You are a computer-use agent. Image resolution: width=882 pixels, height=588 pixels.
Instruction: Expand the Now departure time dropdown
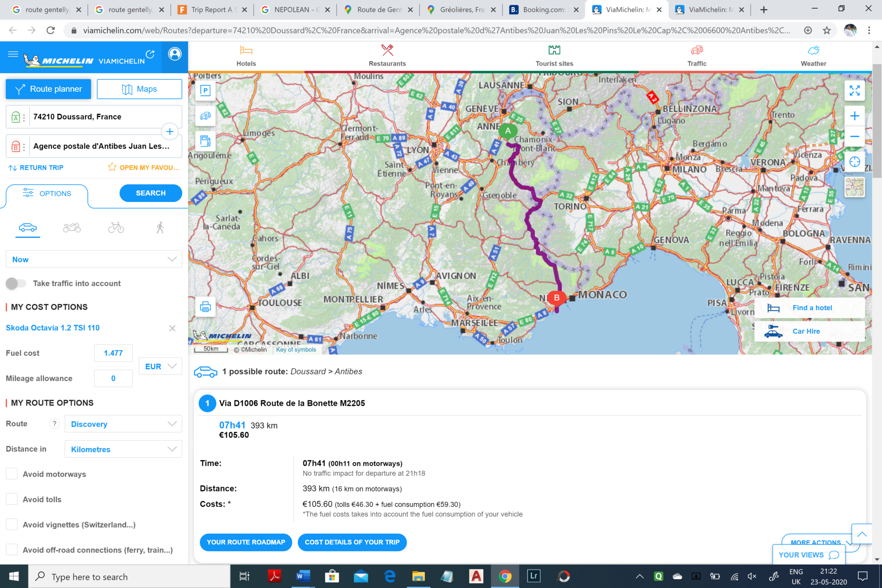click(x=94, y=259)
